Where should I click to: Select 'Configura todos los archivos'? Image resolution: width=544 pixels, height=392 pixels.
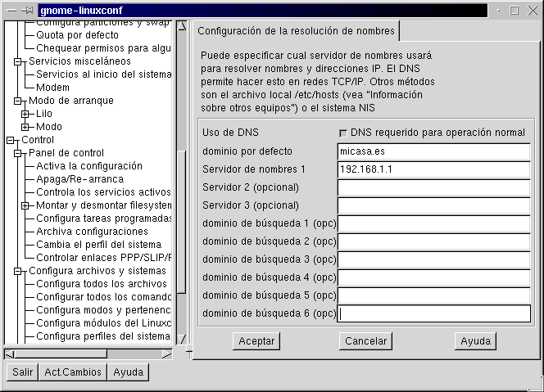coord(102,284)
